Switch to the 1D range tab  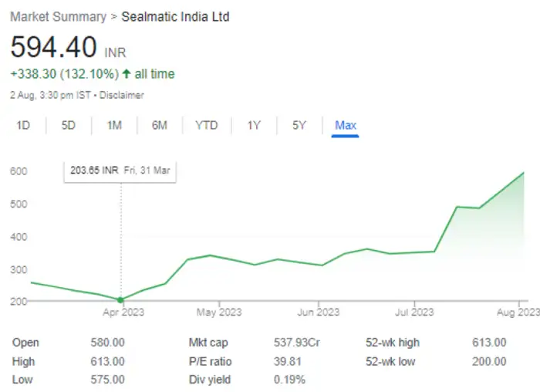coord(23,125)
